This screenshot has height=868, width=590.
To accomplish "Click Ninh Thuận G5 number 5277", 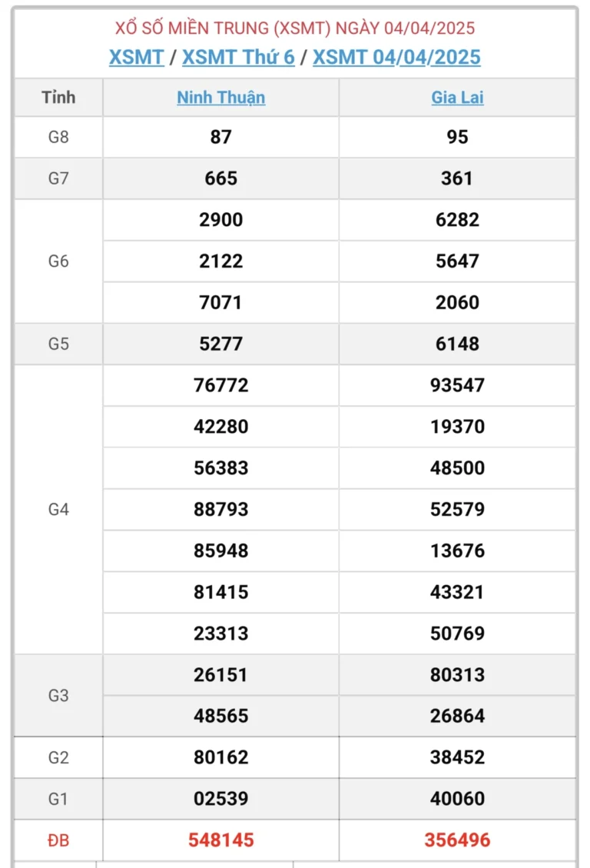I will (220, 344).
